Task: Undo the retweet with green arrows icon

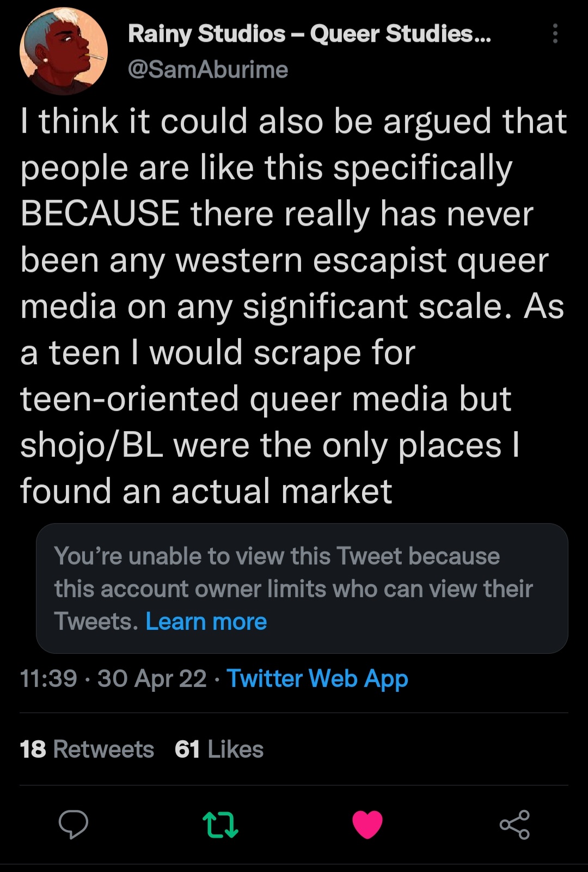Action: tap(220, 824)
